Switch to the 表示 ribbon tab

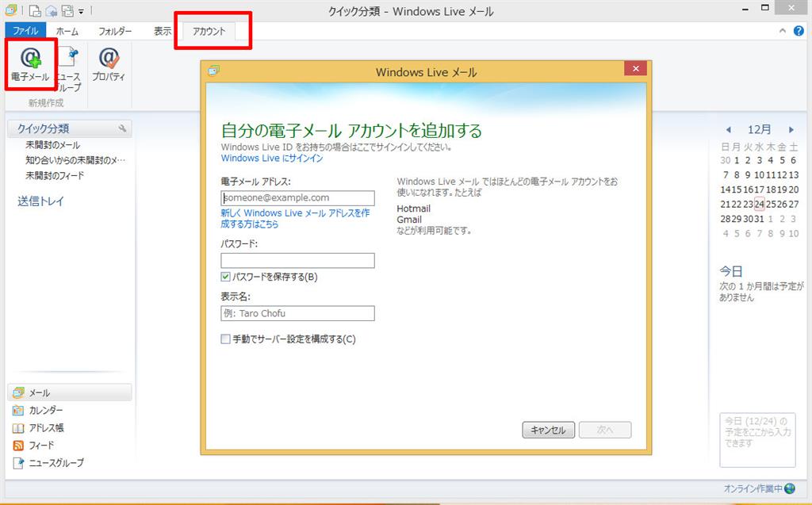tap(162, 31)
